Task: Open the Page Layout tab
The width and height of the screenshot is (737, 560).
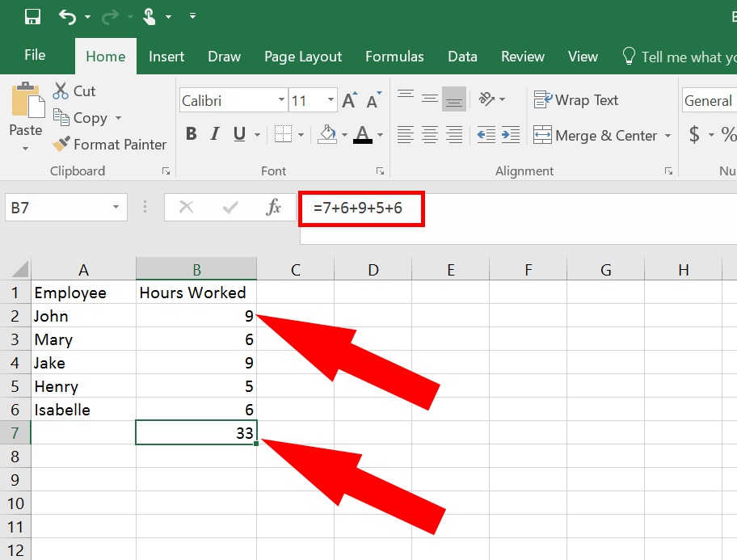Action: pos(303,57)
